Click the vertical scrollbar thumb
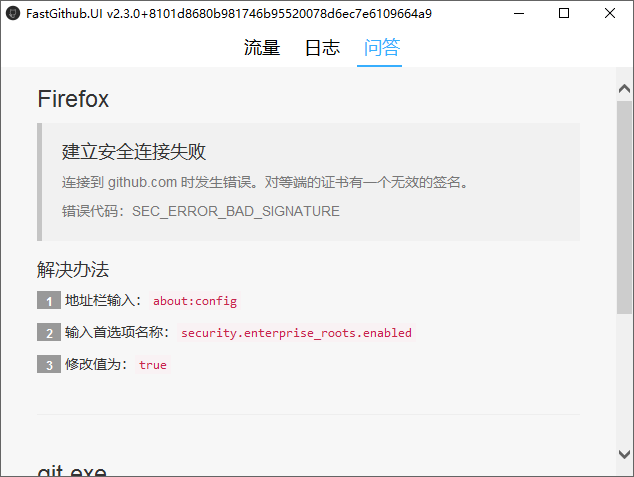 click(x=624, y=207)
